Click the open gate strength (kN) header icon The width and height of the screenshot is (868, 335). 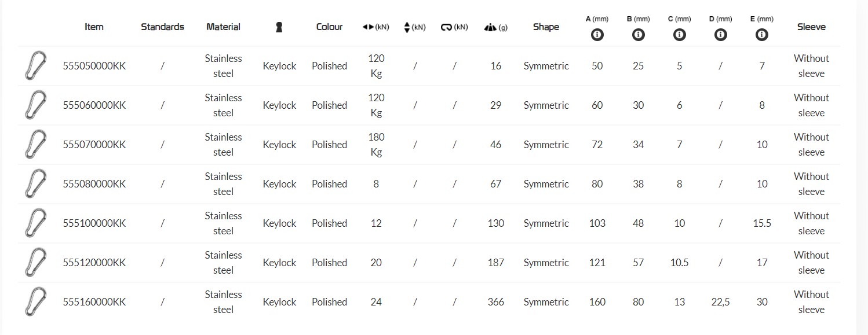pos(446,27)
